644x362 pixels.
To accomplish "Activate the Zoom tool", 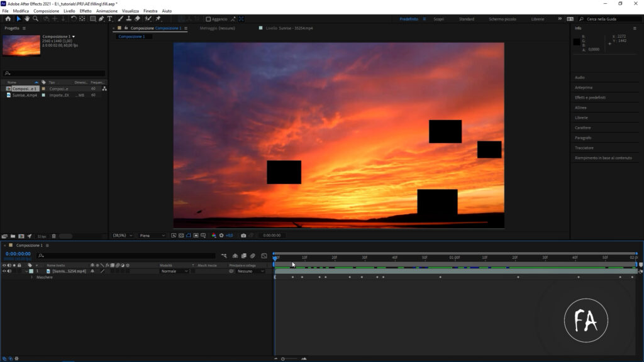I will tap(35, 19).
